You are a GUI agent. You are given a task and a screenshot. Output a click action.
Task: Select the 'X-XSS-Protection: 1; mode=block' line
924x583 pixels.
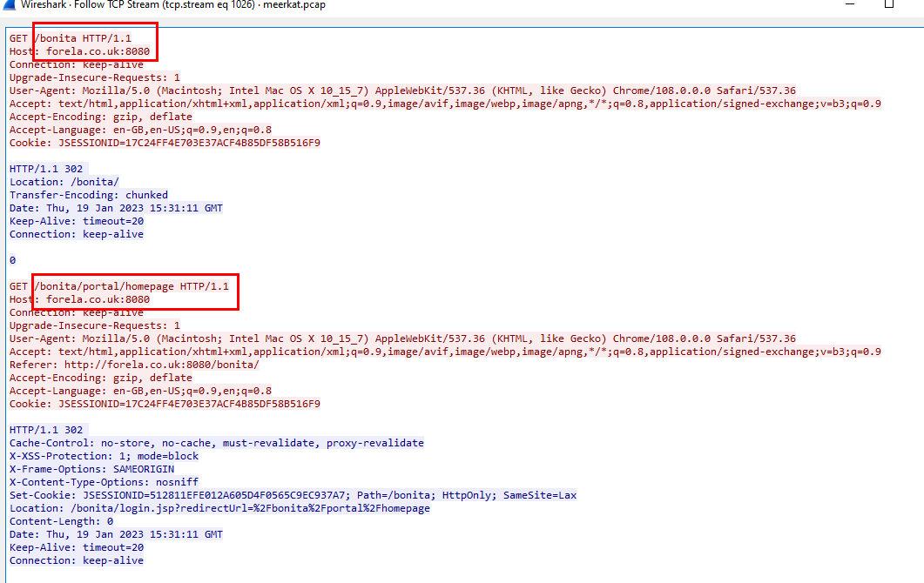[104, 456]
